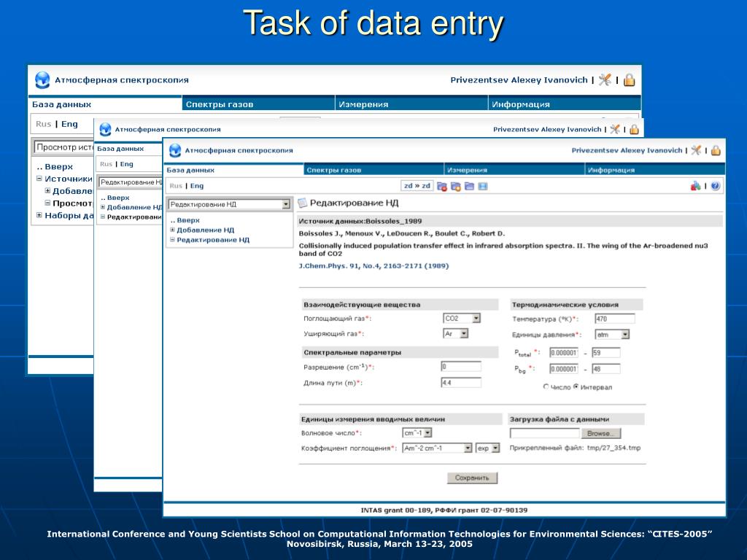Screen dimensions: 747x560
Task: Click the padlock icon in the middle window
Action: click(x=634, y=129)
